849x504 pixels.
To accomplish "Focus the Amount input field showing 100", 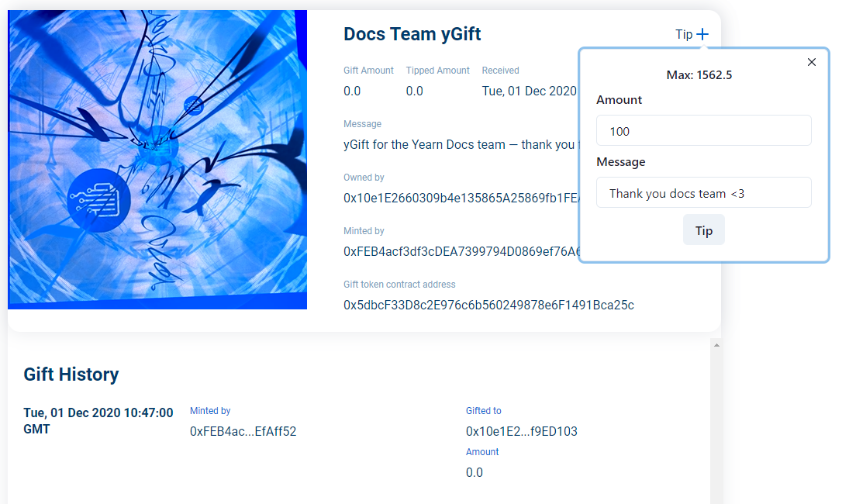I will click(703, 131).
